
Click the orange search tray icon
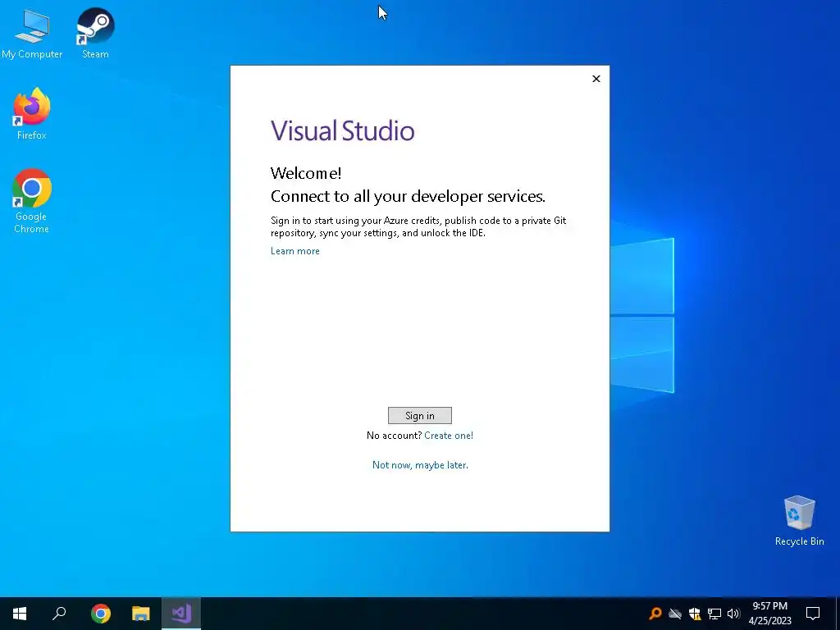pyautogui.click(x=655, y=614)
